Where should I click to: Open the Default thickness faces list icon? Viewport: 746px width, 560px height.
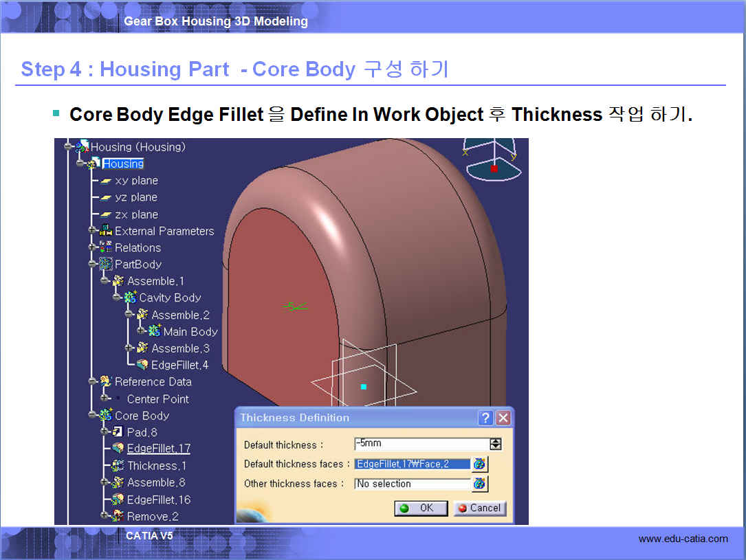(x=480, y=464)
